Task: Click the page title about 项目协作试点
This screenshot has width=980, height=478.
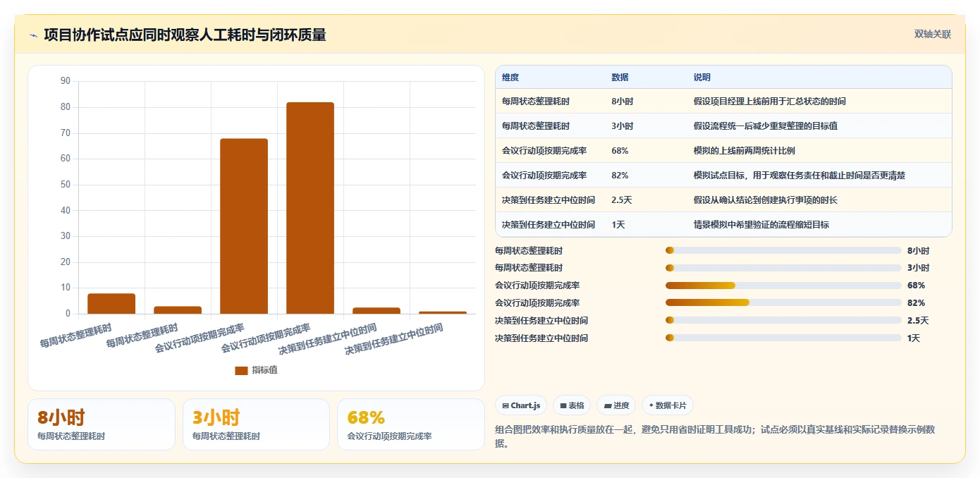Action: [185, 35]
